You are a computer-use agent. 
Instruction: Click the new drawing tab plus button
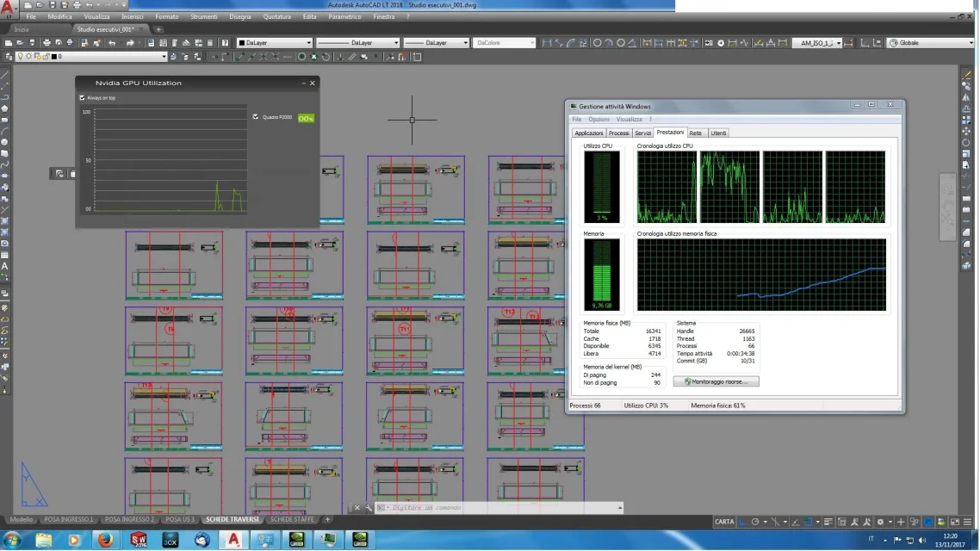pyautogui.click(x=158, y=29)
